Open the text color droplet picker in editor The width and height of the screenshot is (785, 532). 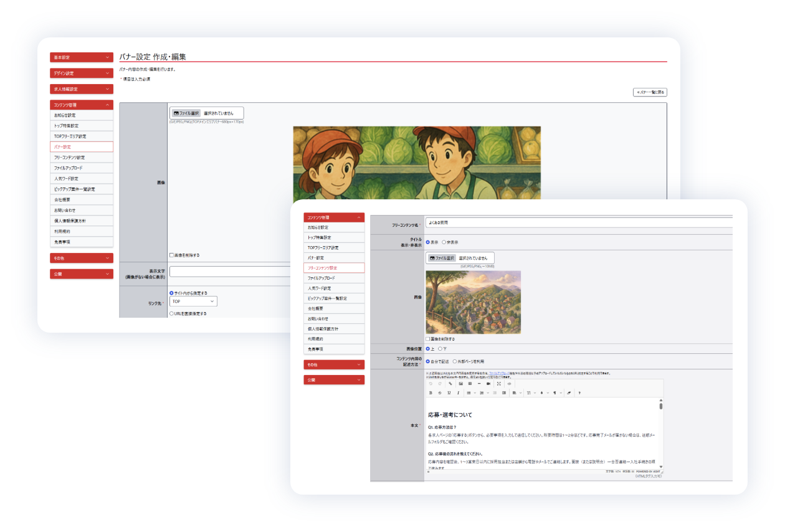[x=541, y=393]
